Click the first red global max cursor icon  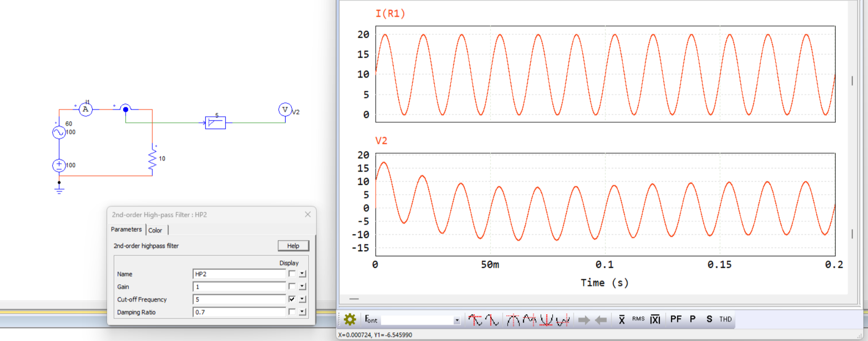(475, 320)
